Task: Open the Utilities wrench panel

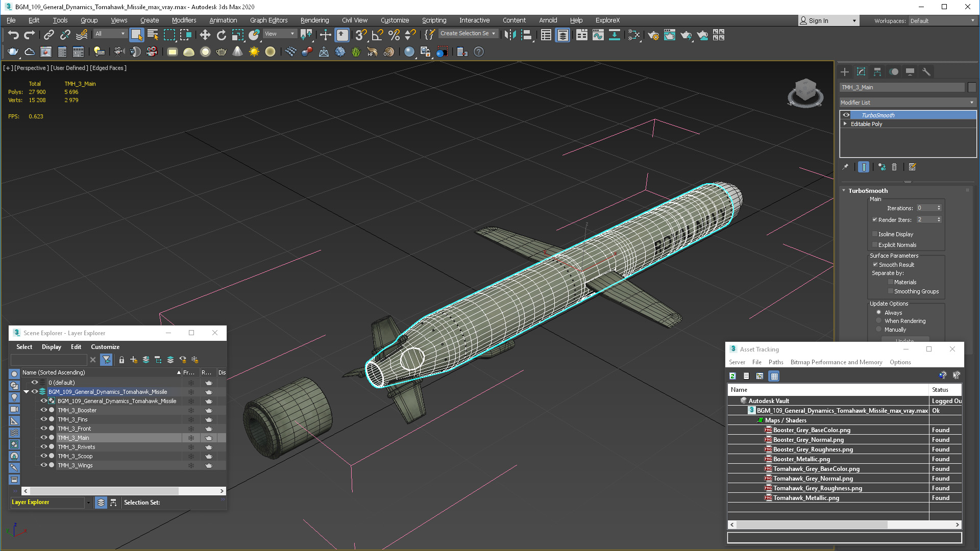Action: click(x=926, y=72)
